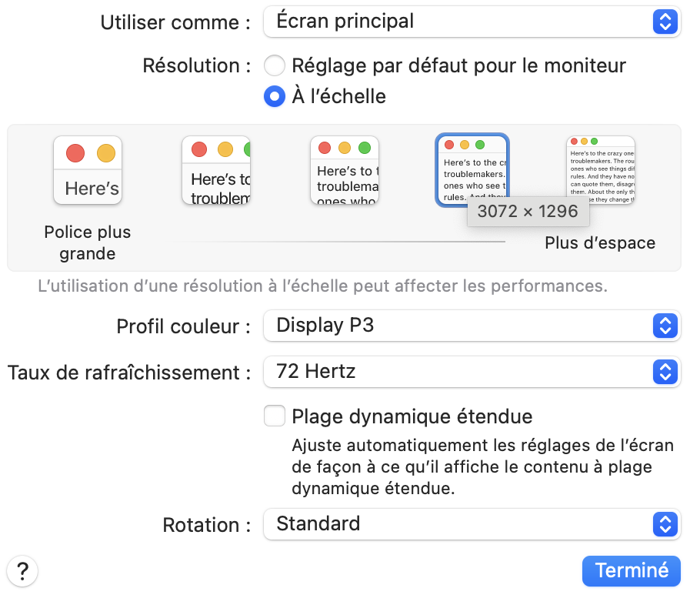Choose the second resolution scaling thumbnail
The width and height of the screenshot is (700, 605).
216,170
